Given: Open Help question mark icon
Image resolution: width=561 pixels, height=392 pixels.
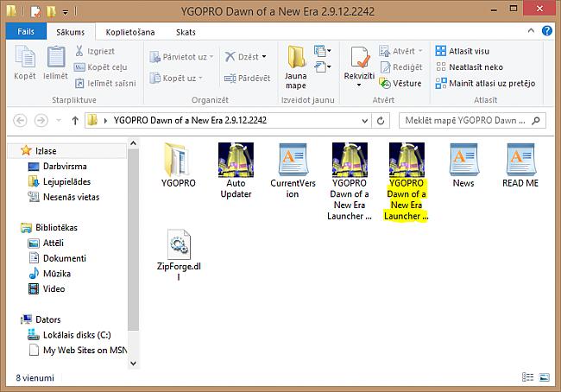Looking at the screenshot, I should tap(547, 31).
